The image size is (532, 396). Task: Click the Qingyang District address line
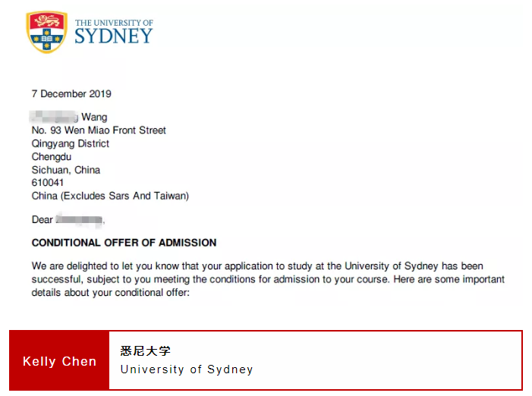click(x=71, y=143)
